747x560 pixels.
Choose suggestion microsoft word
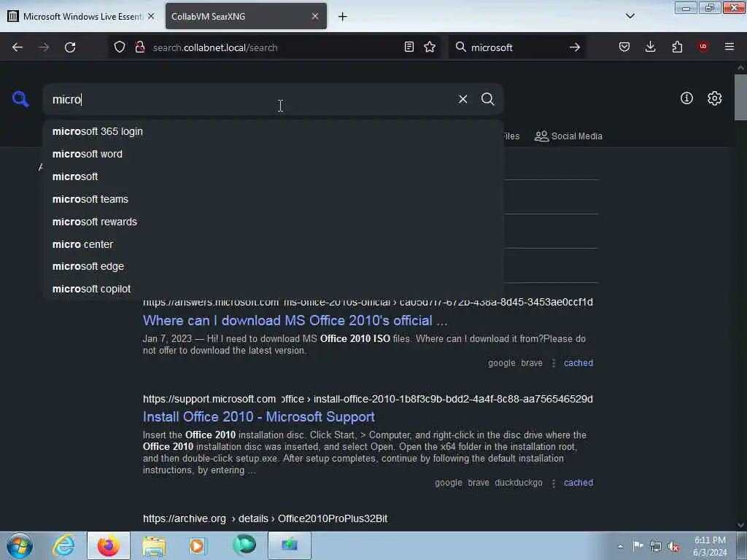pos(273,155)
